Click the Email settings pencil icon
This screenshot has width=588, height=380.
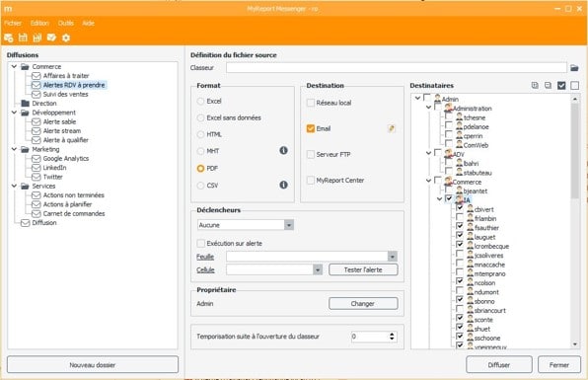coord(391,128)
